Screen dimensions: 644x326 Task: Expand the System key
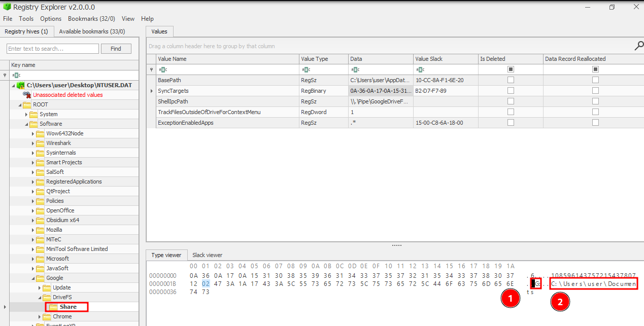point(27,114)
